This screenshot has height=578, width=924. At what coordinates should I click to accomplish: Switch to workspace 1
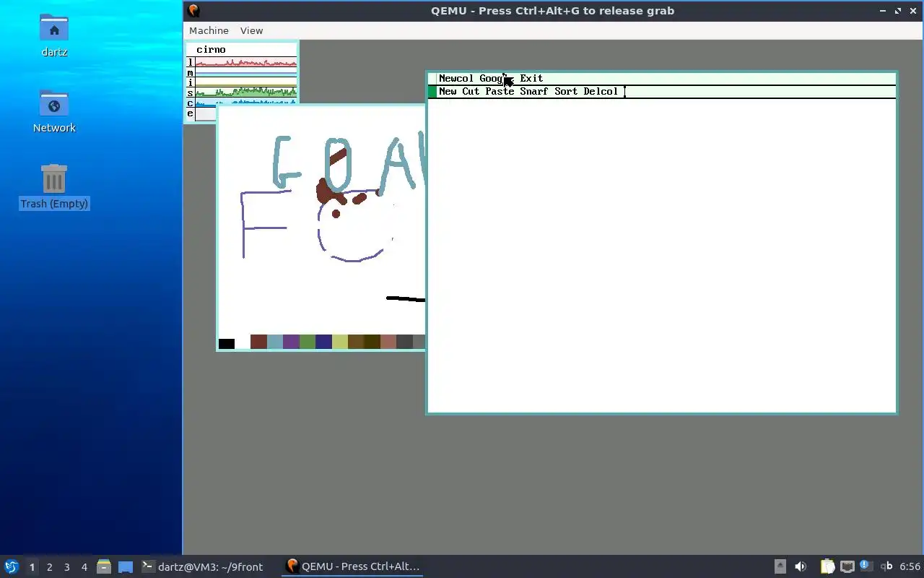32,567
